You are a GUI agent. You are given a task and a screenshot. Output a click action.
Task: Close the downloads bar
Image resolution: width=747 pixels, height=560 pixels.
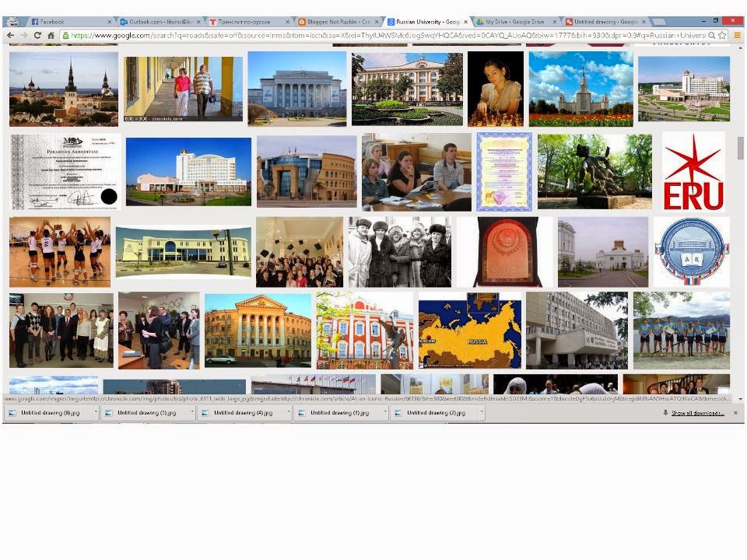click(x=735, y=413)
